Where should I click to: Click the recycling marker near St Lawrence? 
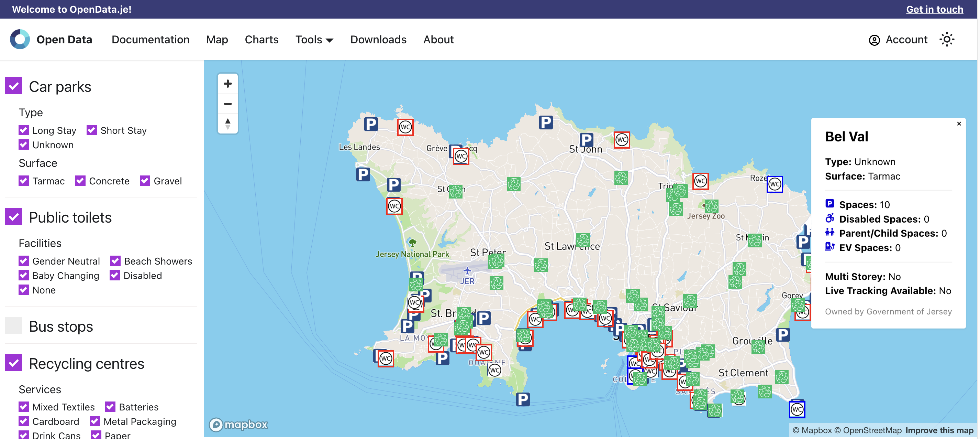582,240
